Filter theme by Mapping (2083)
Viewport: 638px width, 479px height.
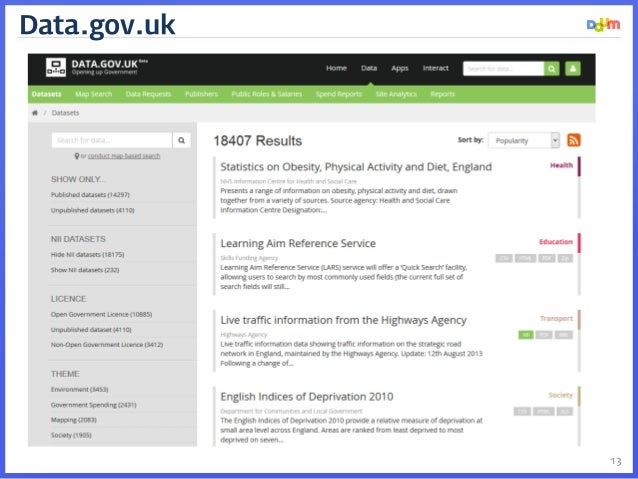(x=74, y=420)
